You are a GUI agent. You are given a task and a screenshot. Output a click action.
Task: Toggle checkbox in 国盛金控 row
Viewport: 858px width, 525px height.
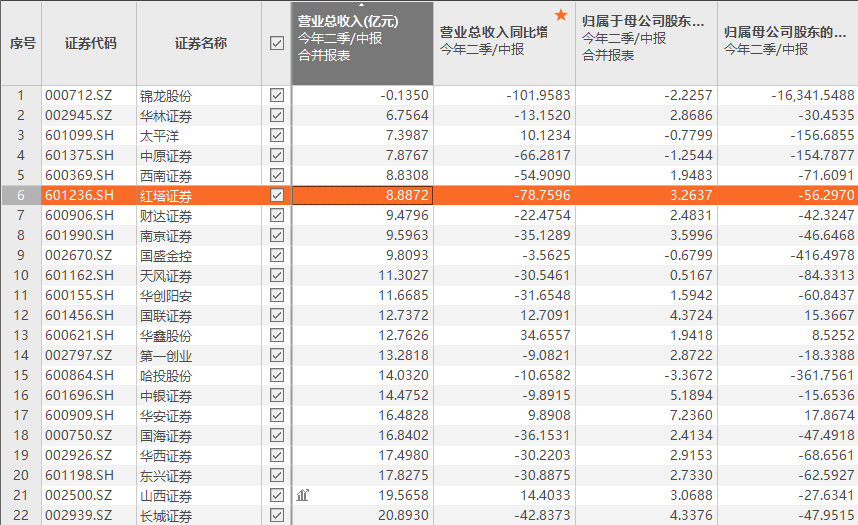click(277, 255)
